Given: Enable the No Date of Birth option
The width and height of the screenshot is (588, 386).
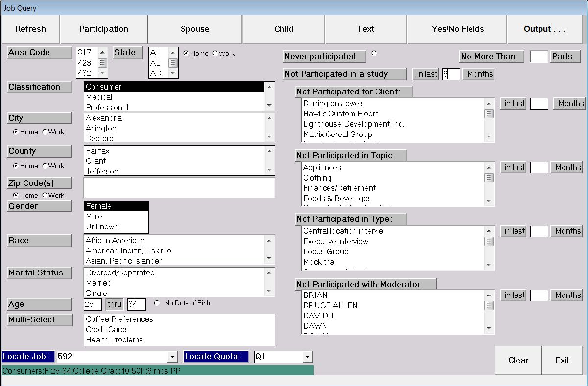Looking at the screenshot, I should tap(157, 303).
